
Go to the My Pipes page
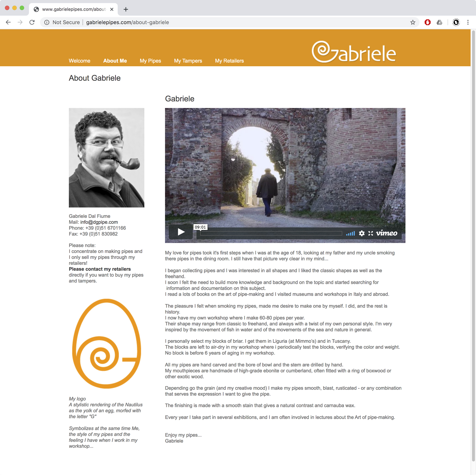[x=150, y=61]
